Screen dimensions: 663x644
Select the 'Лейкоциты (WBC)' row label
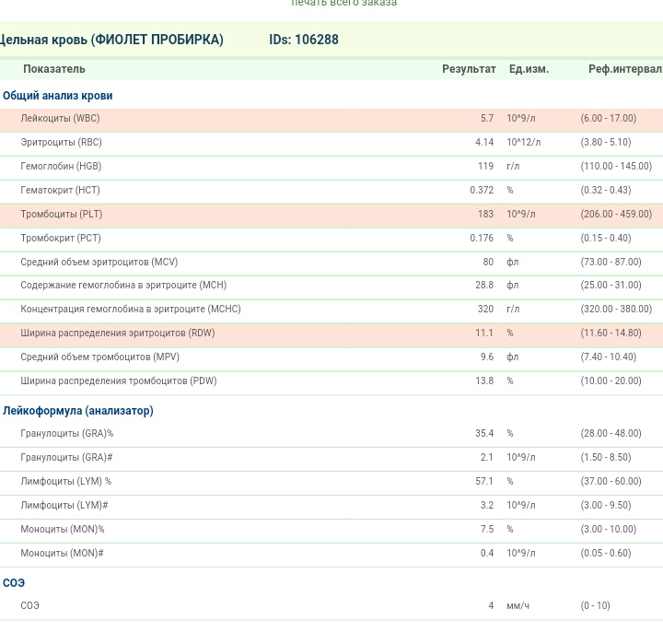click(60, 119)
